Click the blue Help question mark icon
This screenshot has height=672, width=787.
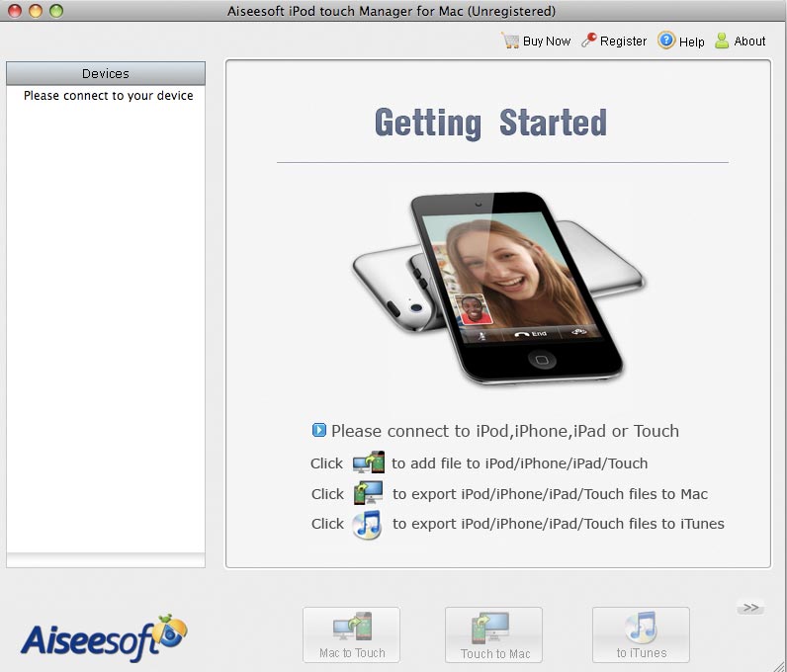click(666, 41)
